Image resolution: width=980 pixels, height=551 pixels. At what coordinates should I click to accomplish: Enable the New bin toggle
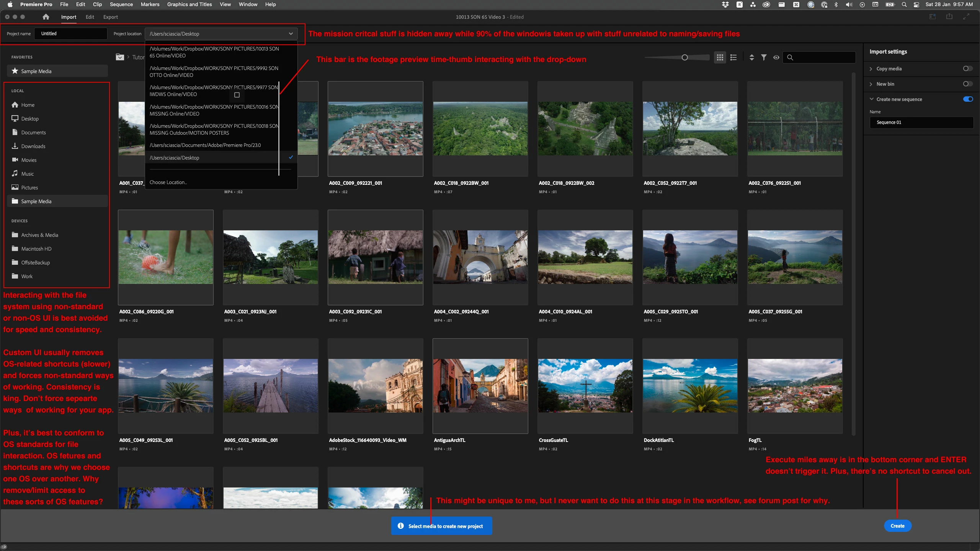coord(967,84)
